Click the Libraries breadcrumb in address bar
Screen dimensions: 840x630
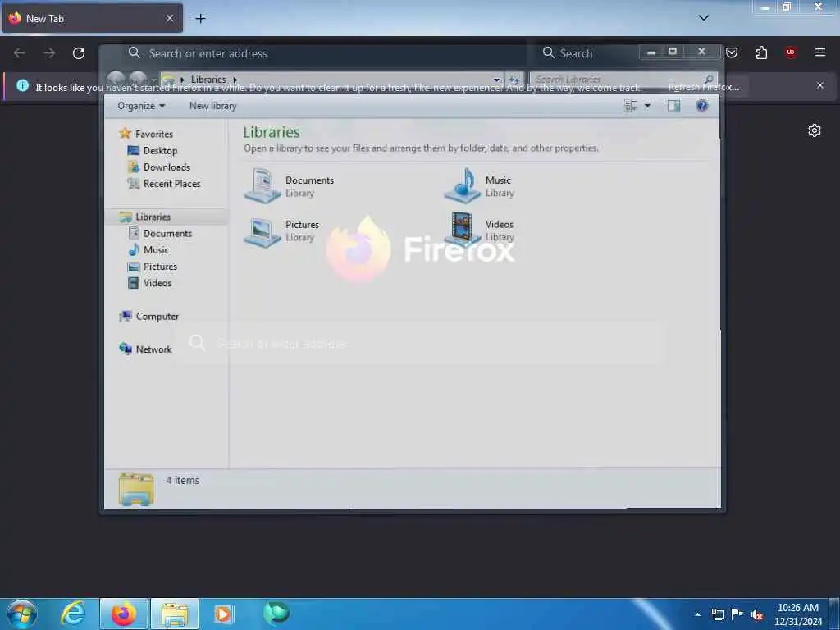pyautogui.click(x=208, y=80)
